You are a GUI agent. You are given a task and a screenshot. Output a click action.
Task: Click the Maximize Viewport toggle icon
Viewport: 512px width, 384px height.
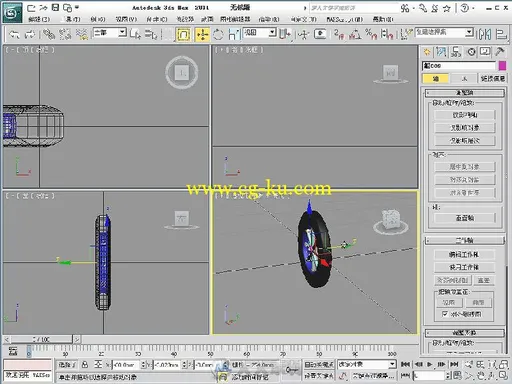503,376
